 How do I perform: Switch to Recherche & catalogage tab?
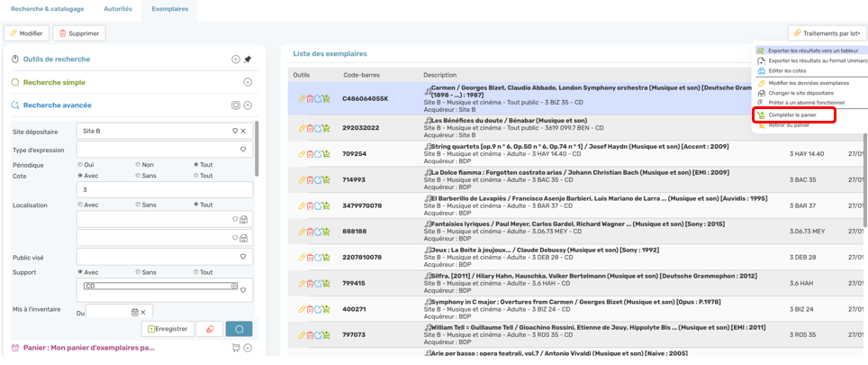48,9
